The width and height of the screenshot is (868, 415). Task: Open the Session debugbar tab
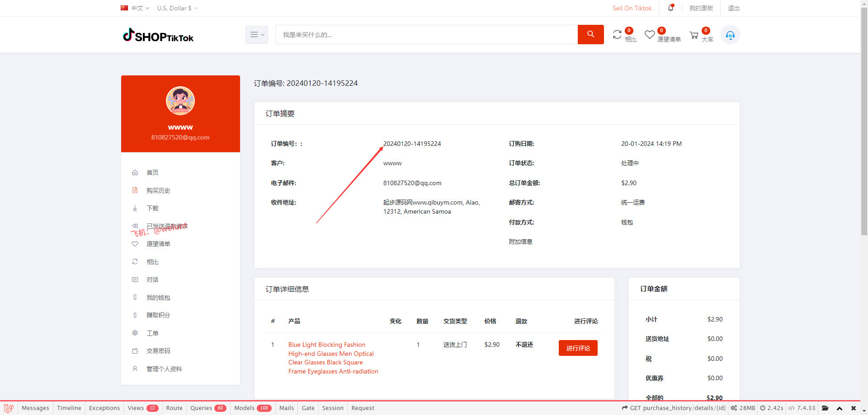pyautogui.click(x=333, y=408)
